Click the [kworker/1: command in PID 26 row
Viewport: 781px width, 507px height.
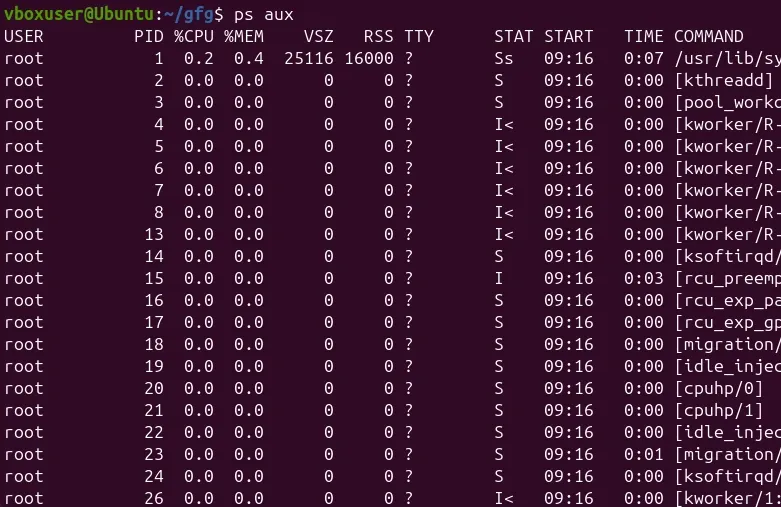tap(728, 498)
